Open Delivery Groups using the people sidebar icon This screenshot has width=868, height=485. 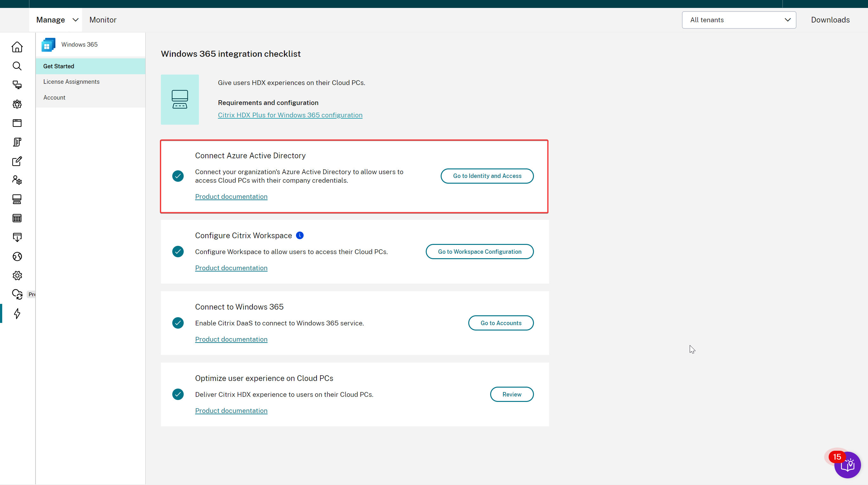click(17, 104)
